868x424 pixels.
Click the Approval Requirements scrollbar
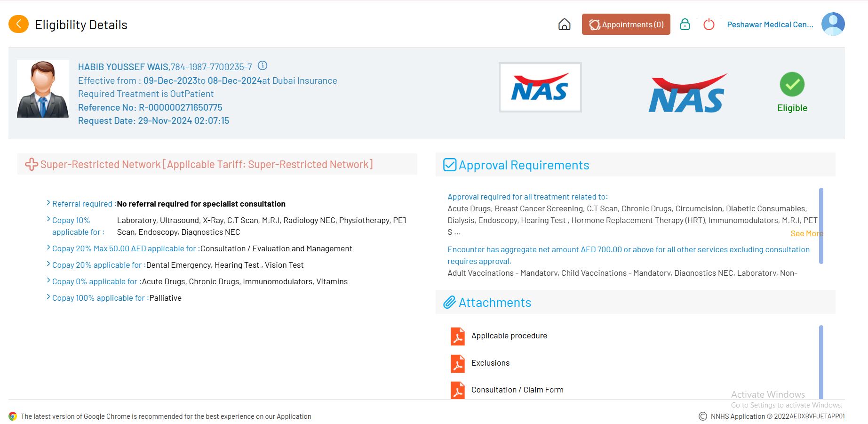tap(821, 226)
